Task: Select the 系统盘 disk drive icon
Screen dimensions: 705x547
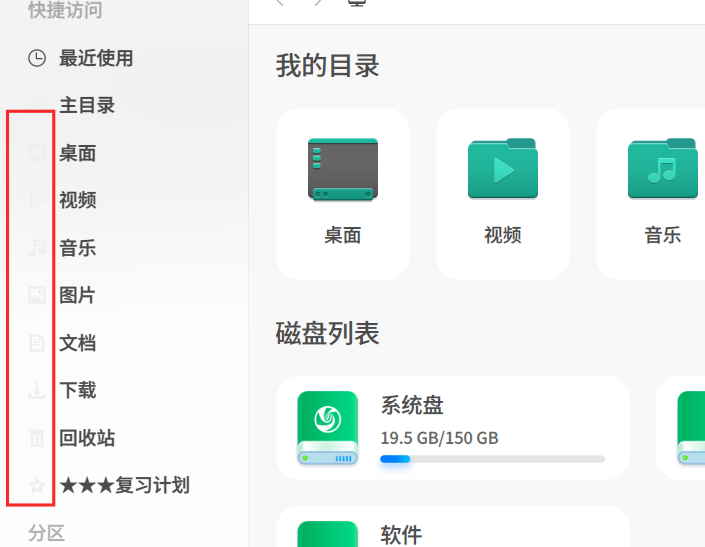Action: [328, 428]
